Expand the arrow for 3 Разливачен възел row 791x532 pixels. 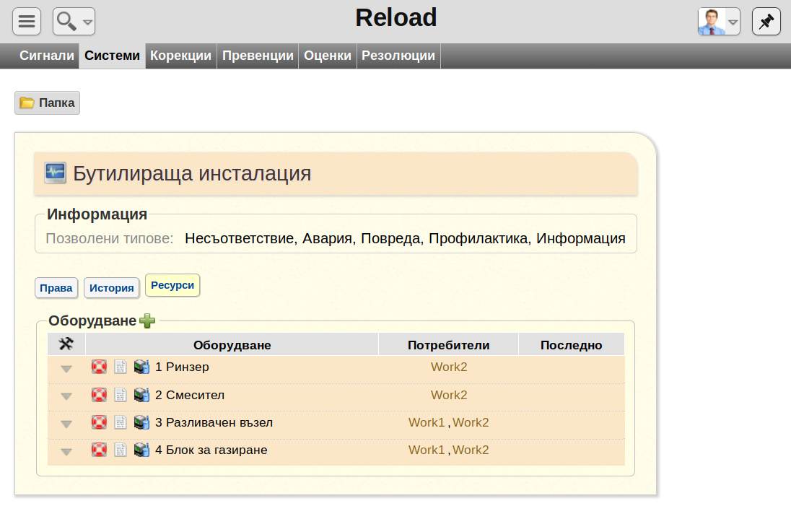coord(66,424)
